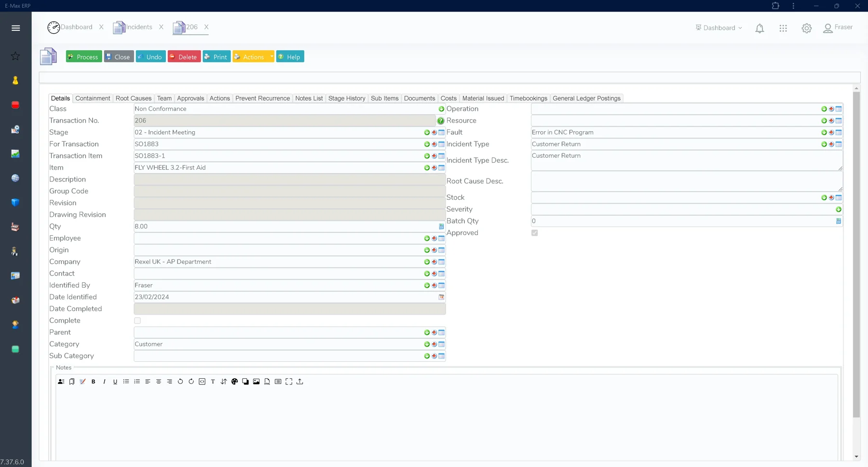Open the General Ledger Postings tab
The height and width of the screenshot is (467, 868).
click(x=586, y=98)
